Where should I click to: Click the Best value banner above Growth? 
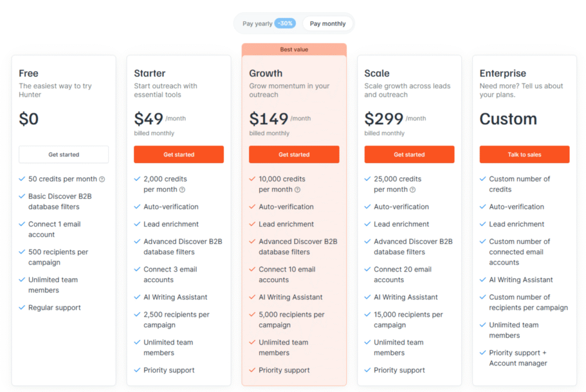(294, 49)
